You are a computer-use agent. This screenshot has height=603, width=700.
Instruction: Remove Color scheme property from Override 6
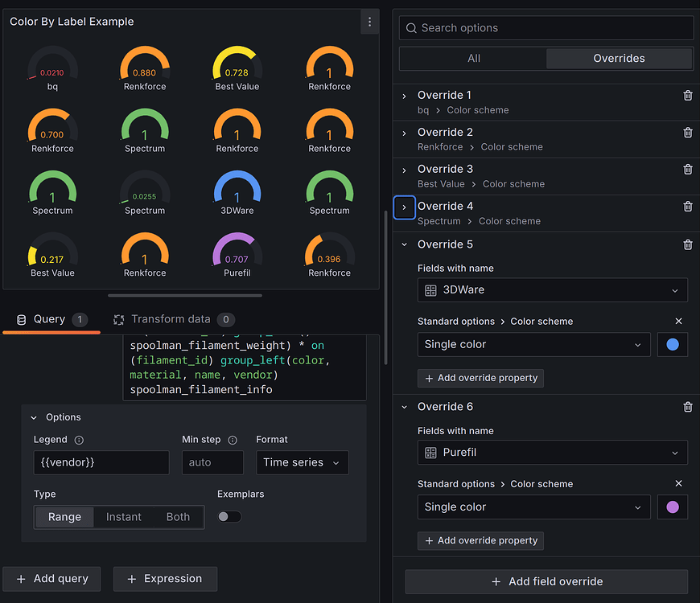(678, 483)
